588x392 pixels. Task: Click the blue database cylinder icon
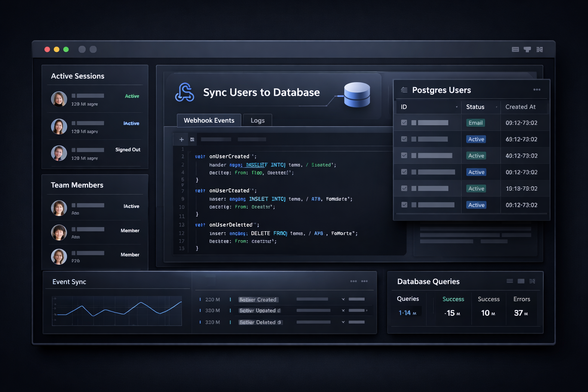point(357,95)
